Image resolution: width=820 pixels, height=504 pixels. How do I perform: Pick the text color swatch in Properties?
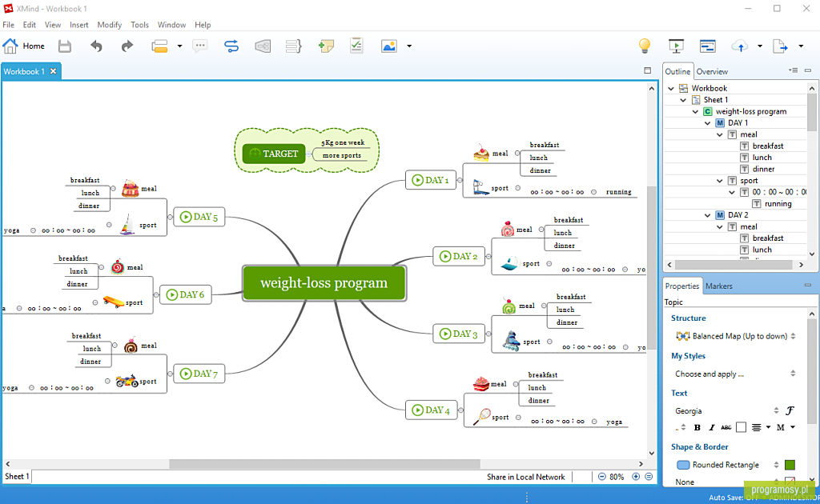741,427
